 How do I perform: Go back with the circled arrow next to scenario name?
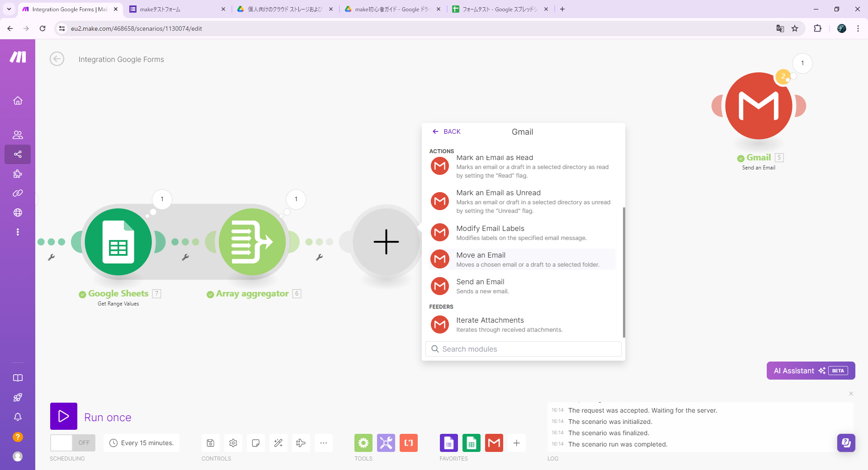tap(57, 59)
